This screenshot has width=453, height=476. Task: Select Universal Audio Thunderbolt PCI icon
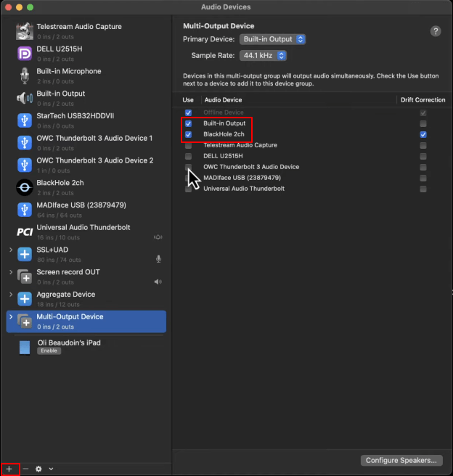[25, 231]
